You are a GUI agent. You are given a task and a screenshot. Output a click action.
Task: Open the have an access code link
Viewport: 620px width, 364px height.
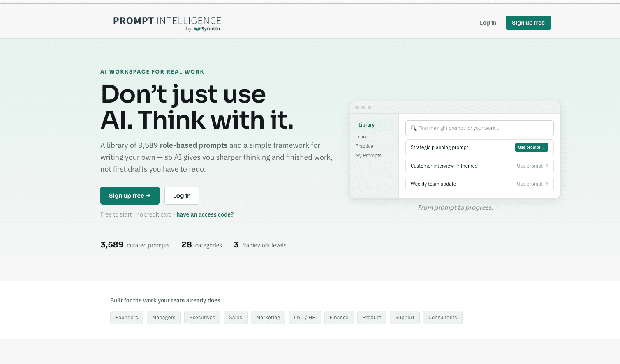pos(205,214)
